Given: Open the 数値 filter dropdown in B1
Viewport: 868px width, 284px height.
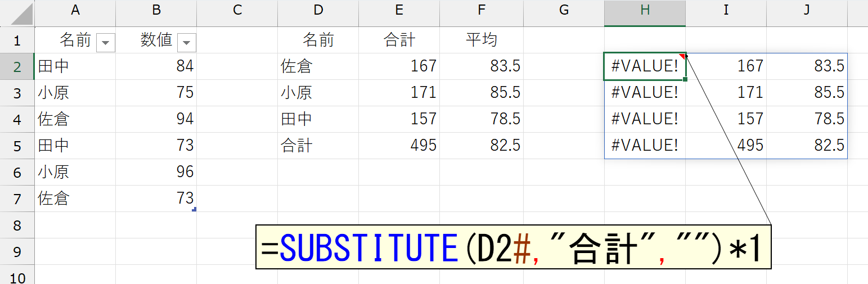Looking at the screenshot, I should [187, 42].
